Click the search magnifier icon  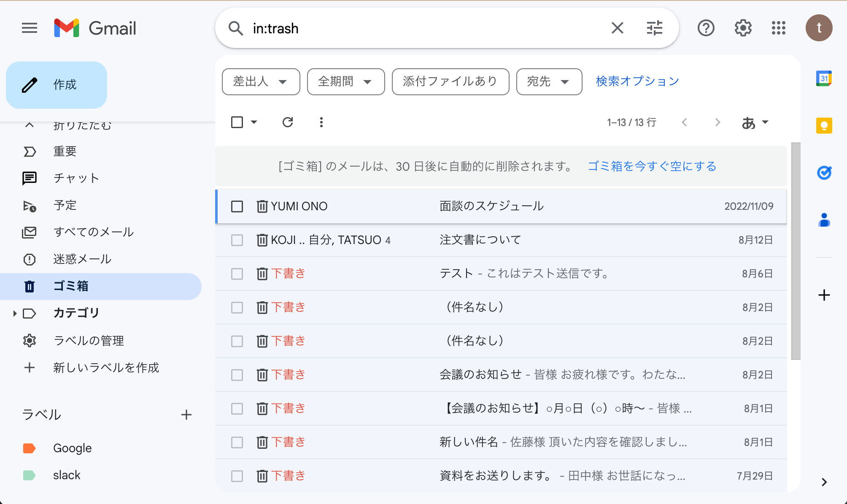pyautogui.click(x=235, y=28)
